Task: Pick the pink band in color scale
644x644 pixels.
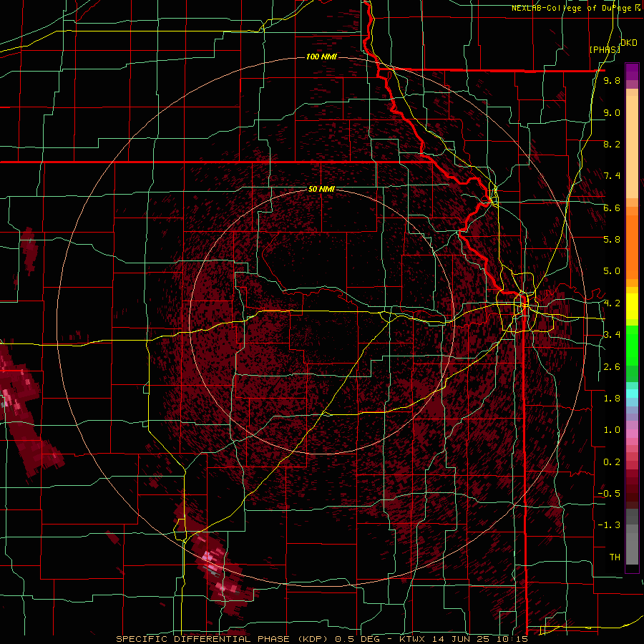Action: pos(632,434)
